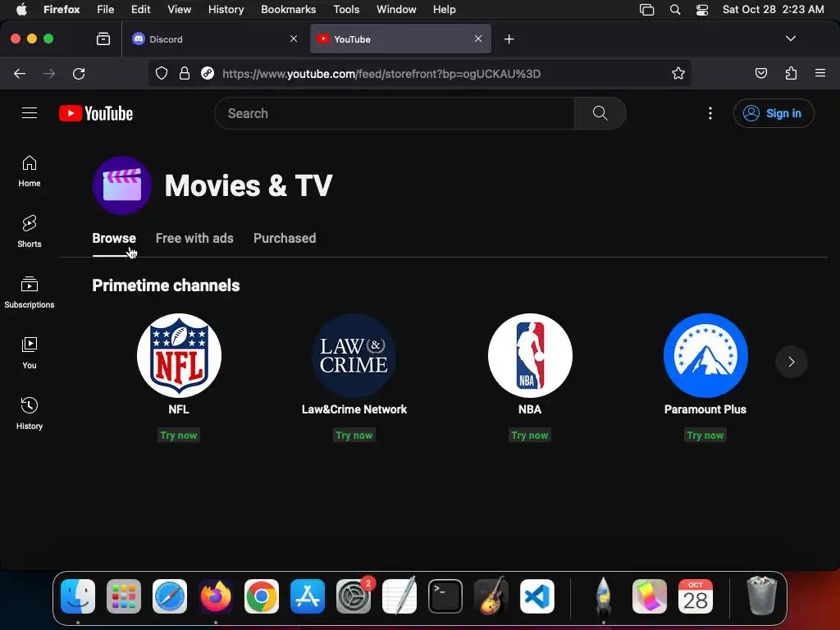Viewport: 840px width, 630px height.
Task: Go back with browser back arrow
Action: pos(20,73)
